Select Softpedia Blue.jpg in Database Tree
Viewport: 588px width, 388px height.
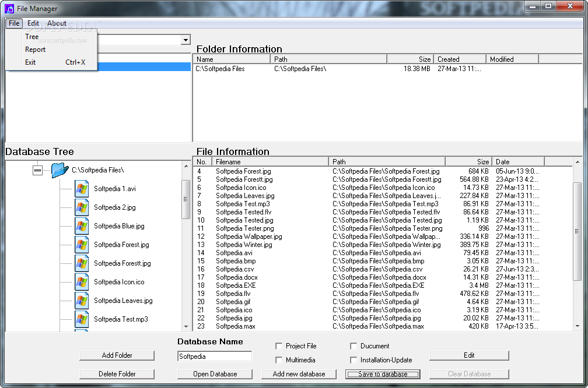(119, 226)
